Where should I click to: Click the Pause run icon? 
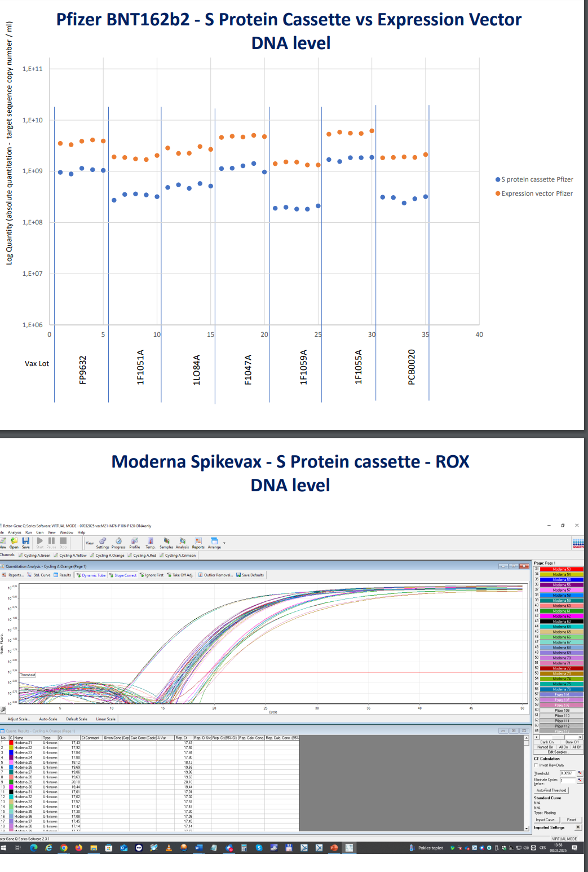point(51,543)
